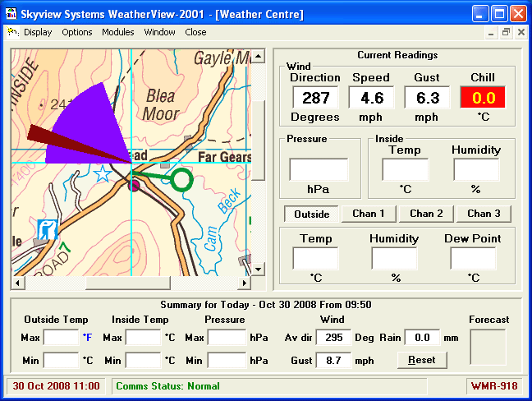532x401 pixels.
Task: Click the map scroll right arrow
Action: point(245,283)
